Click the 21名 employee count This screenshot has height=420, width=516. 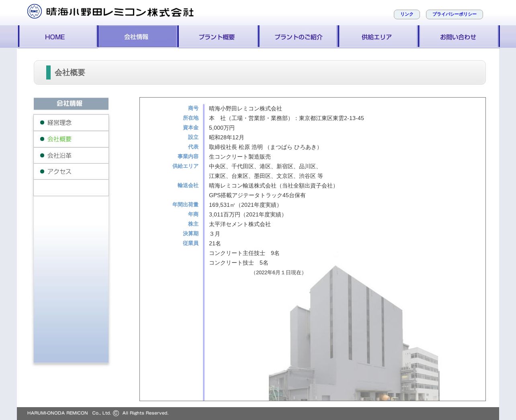tap(215, 244)
